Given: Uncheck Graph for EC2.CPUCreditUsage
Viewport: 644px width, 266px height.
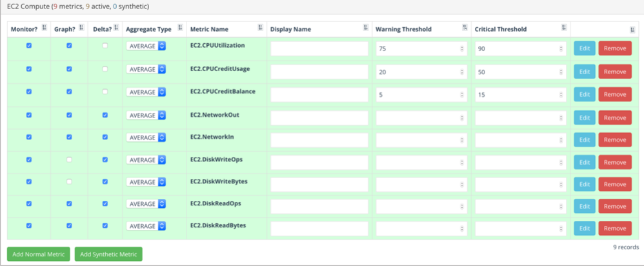Looking at the screenshot, I should pyautogui.click(x=69, y=69).
